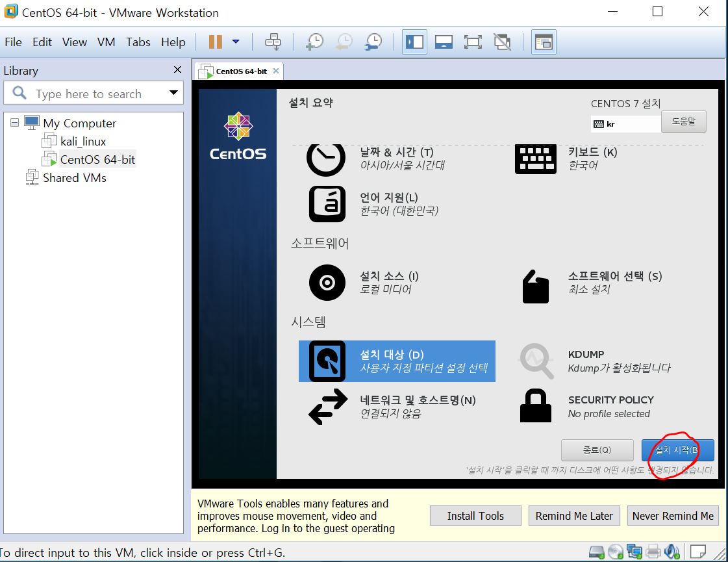This screenshot has height=562, width=728.
Task: Open the VM menu
Action: coord(107,42)
